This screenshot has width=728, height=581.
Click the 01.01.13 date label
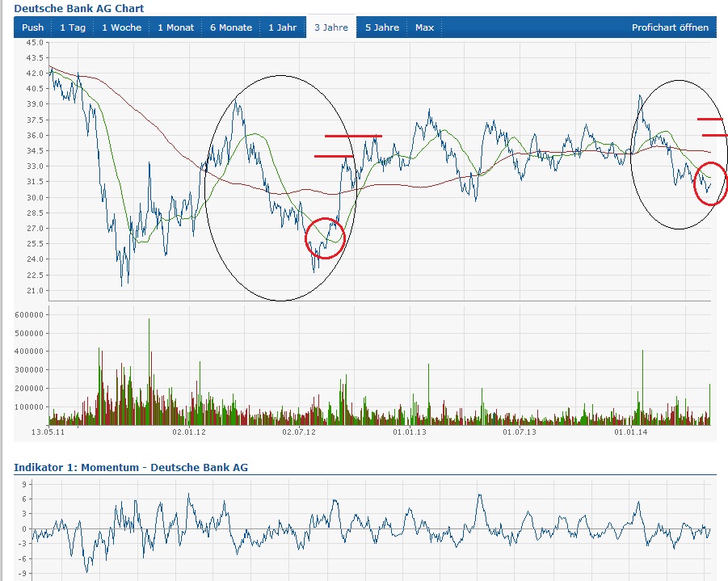[x=410, y=432]
